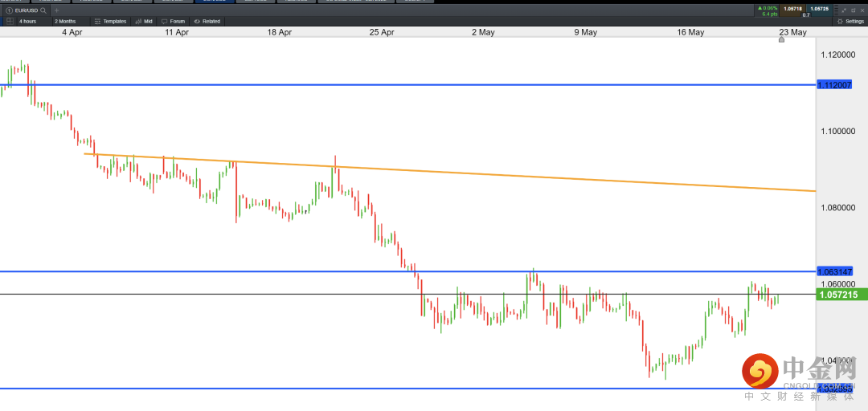
Task: Open chart Settings
Action: [x=850, y=21]
